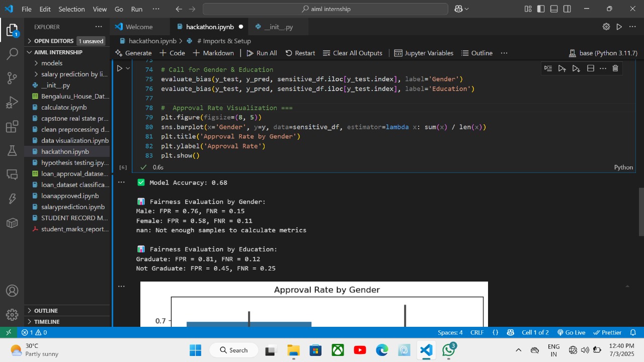Screen dimensions: 644x362
Task: Toggle the primary side bar layout
Action: (541, 9)
